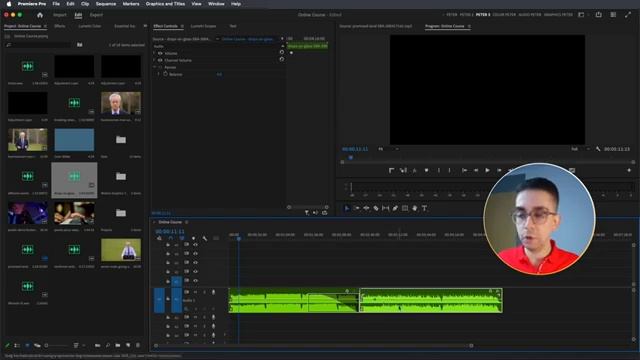Expand the Balance parameter
This screenshot has width=640, height=360.
[x=159, y=74]
